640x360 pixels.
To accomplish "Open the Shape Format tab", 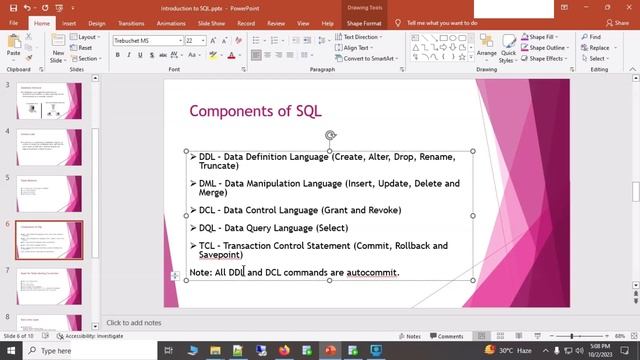I will coord(364,23).
